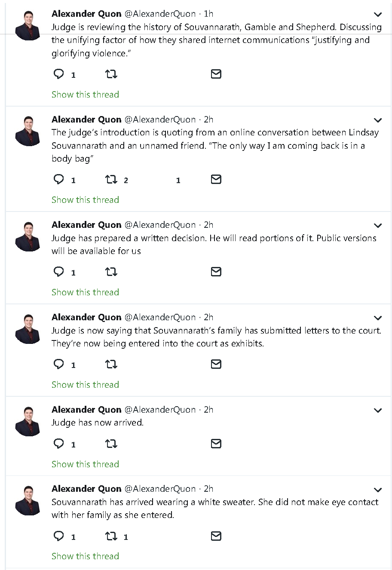Message the 'white sweater' tweet using envelope icon

tap(216, 536)
